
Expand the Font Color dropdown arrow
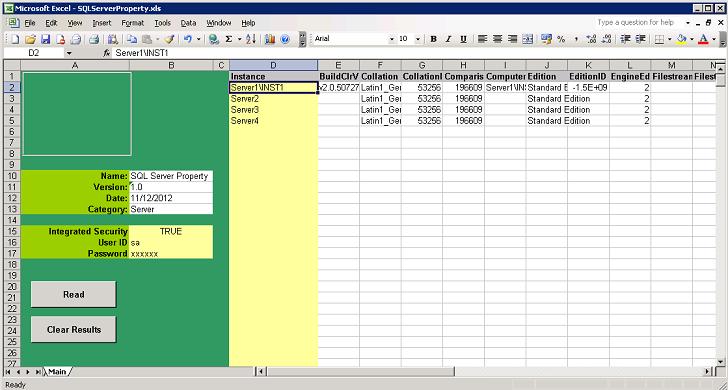tap(714, 39)
